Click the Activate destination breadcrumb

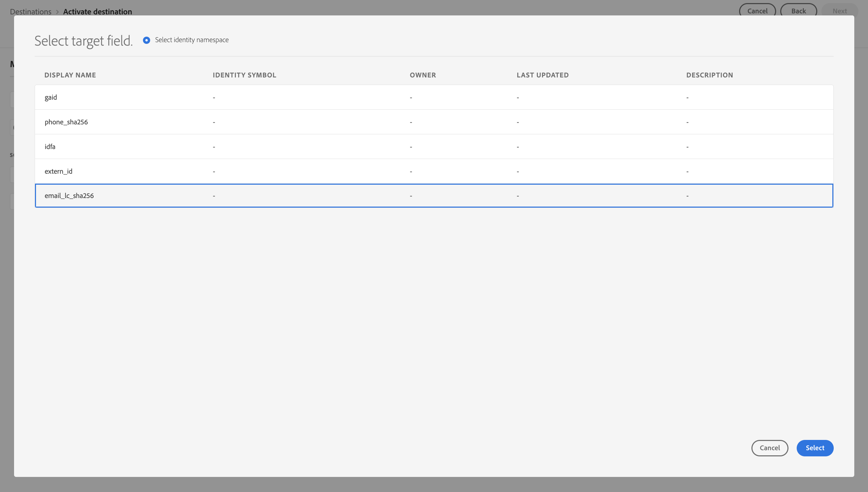coord(97,12)
